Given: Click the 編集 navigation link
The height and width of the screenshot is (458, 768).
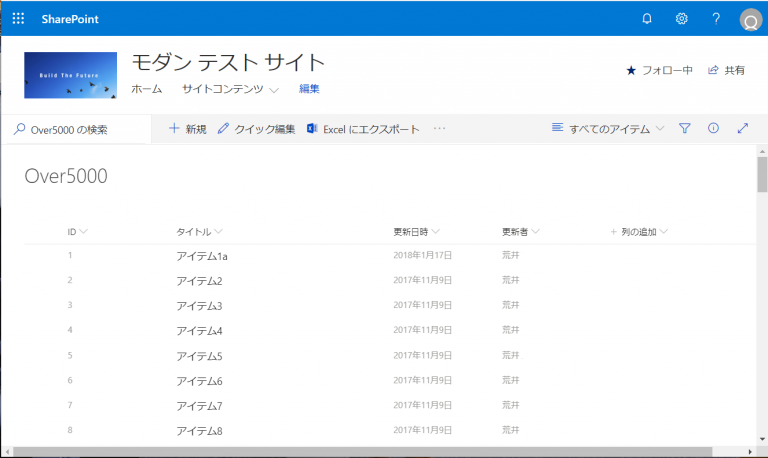Looking at the screenshot, I should pyautogui.click(x=309, y=90).
